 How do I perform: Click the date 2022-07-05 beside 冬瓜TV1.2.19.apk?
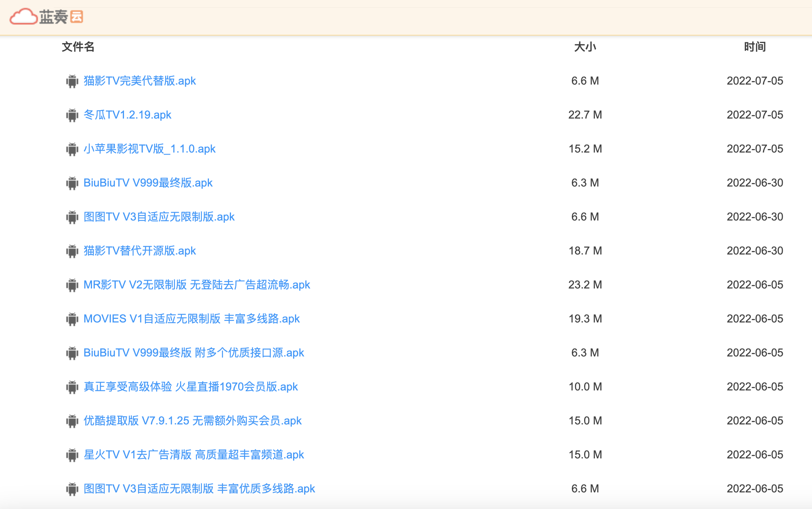pyautogui.click(x=754, y=115)
